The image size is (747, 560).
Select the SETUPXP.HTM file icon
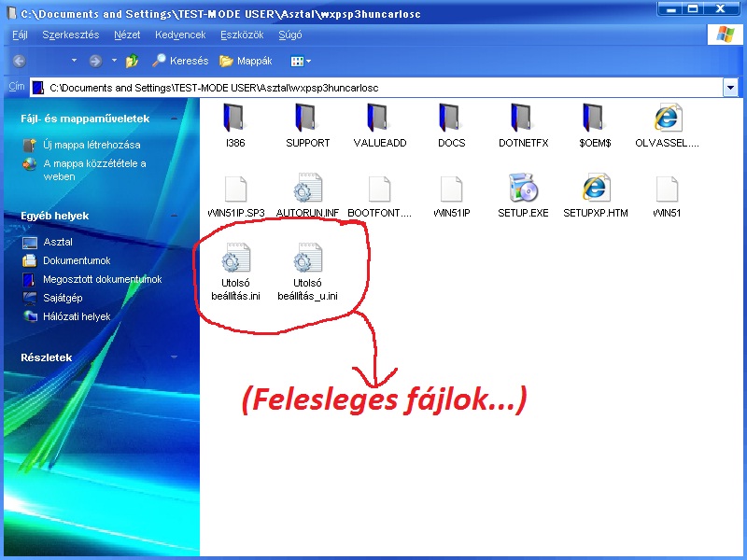click(596, 188)
